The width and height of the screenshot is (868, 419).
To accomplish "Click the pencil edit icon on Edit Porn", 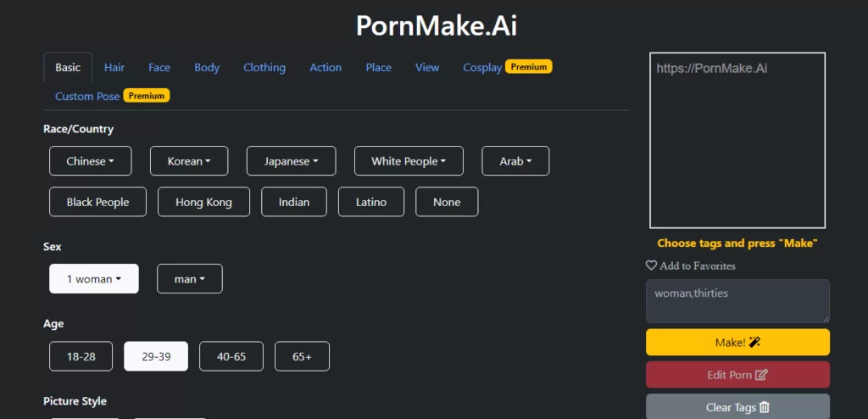I will [762, 375].
